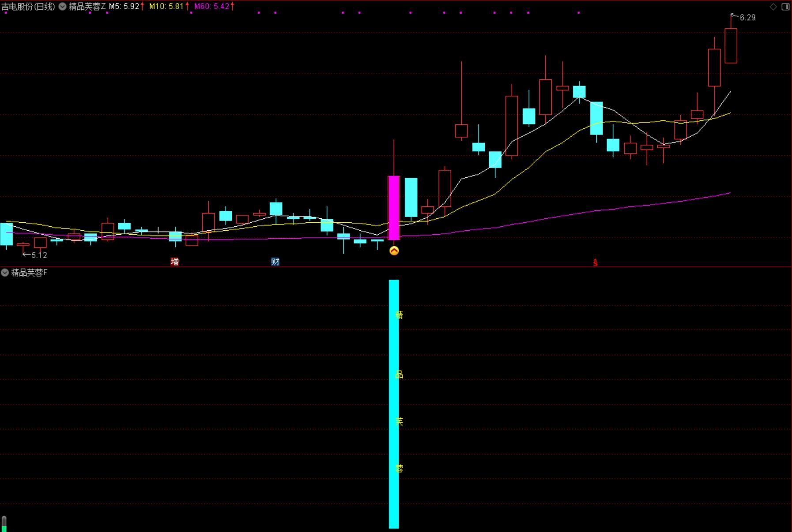Viewport: 792px width, 532px height.
Task: Click the panel layout icon at top right
Action: click(x=785, y=7)
